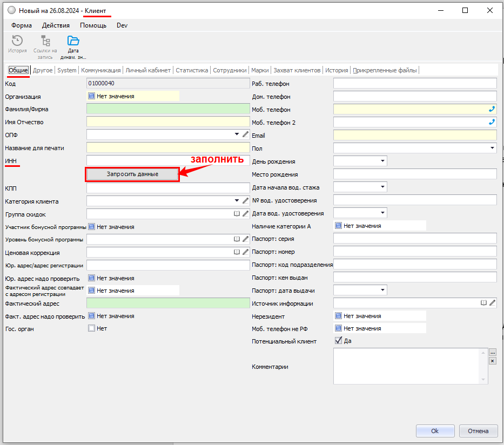
Task: Open the История toolbar icon
Action: pos(17,42)
